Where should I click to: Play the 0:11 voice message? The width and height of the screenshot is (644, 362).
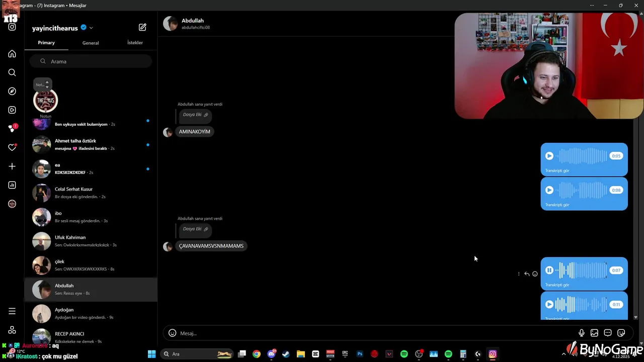point(549,304)
